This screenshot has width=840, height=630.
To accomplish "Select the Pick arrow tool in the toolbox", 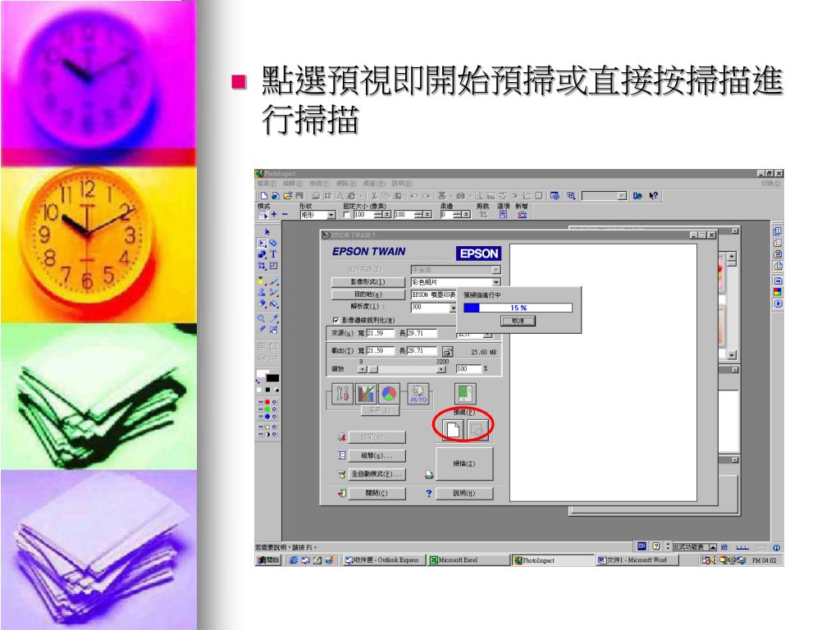I will [267, 232].
